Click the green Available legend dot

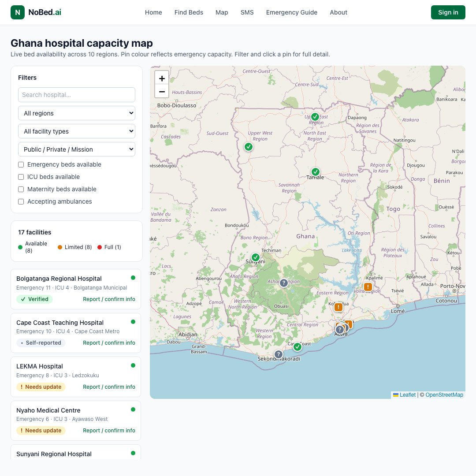(x=20, y=247)
